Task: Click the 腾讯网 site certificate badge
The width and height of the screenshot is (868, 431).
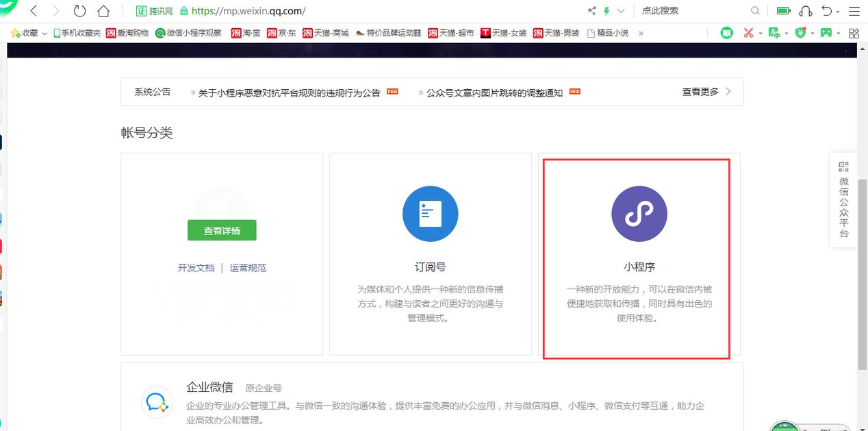Action: pos(154,11)
